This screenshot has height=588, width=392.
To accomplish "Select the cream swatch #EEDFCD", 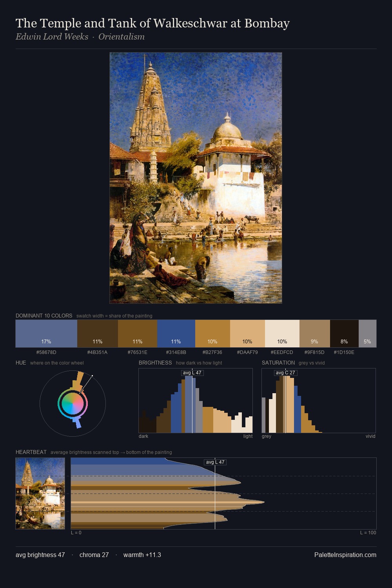I will click(282, 334).
